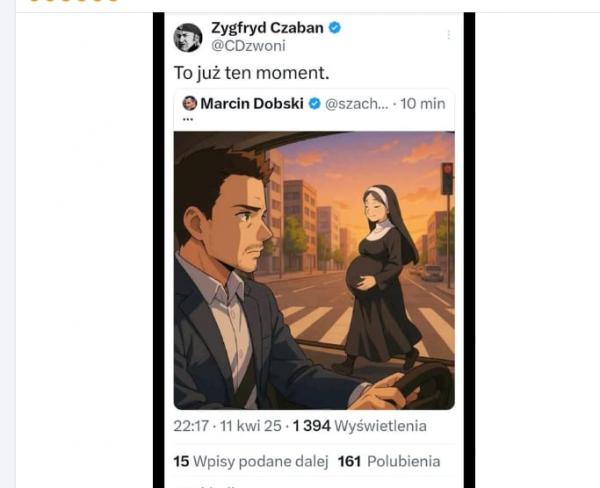Click the 22:17 post time
Viewport: 600px width, 488px height.
[x=191, y=426]
